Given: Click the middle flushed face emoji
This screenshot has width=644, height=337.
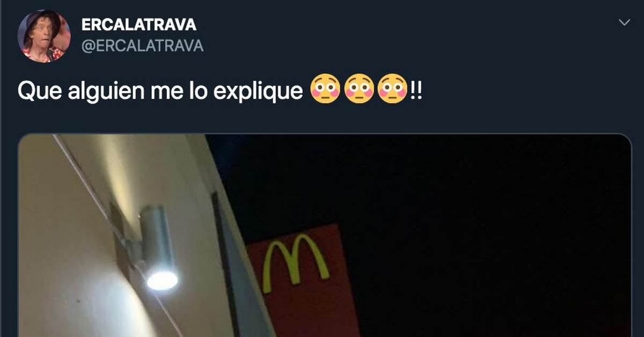Looking at the screenshot, I should point(359,90).
